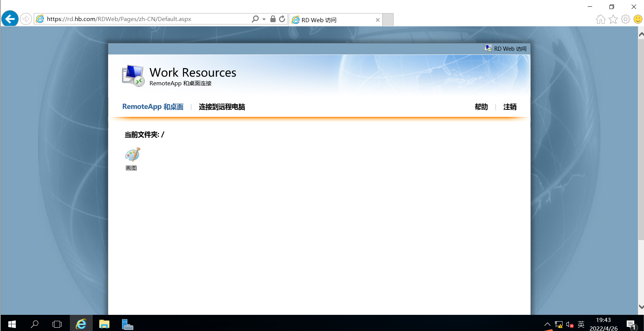Open the notification center icon
Viewport: 644px width, 331px height.
tap(631, 324)
